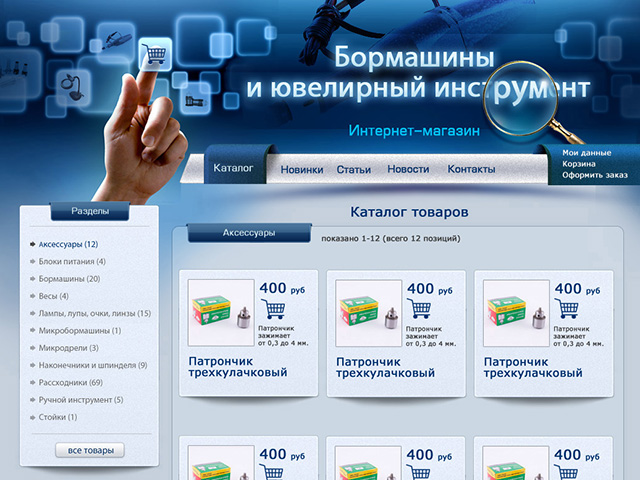The height and width of the screenshot is (480, 640).
Task: Select Наконечники и шпинделя (9) category
Action: tap(93, 365)
